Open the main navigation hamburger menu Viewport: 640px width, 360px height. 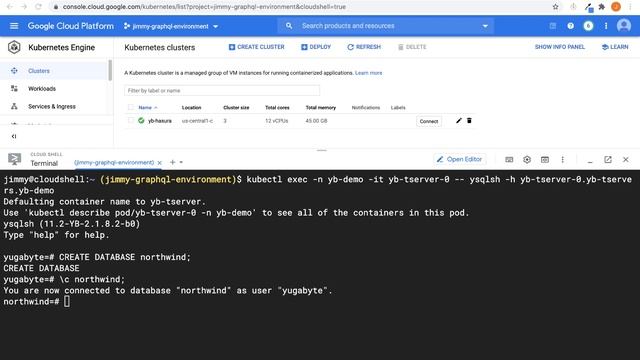14,26
